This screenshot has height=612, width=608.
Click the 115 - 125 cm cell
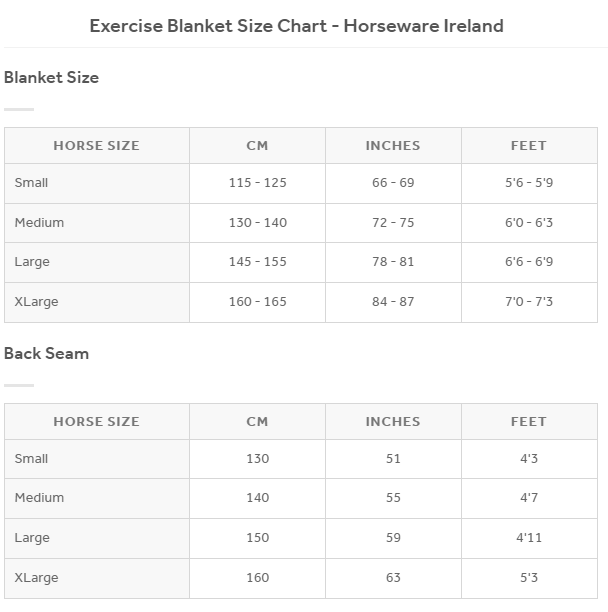click(x=257, y=183)
